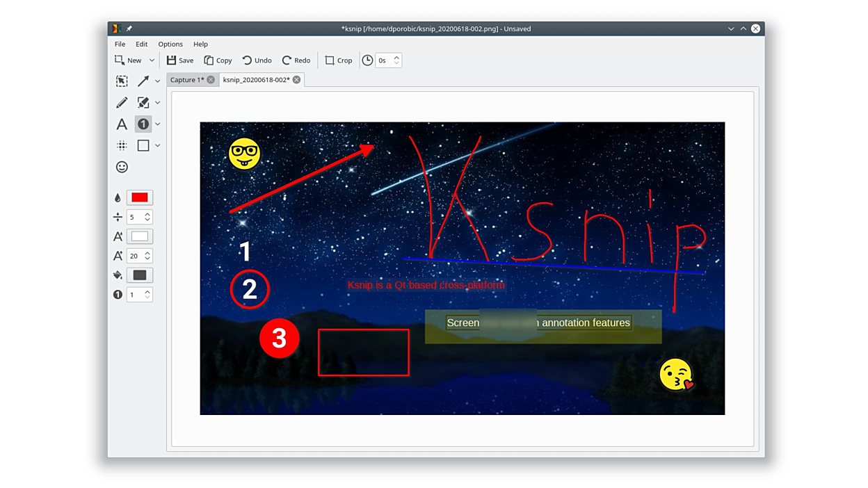Screen dimensions: 868x488
Task: Open the Sticker emoji tool
Action: point(122,167)
